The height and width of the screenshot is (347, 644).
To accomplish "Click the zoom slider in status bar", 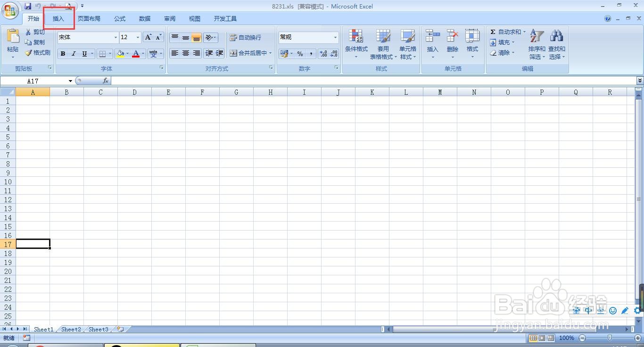I will [x=610, y=338].
